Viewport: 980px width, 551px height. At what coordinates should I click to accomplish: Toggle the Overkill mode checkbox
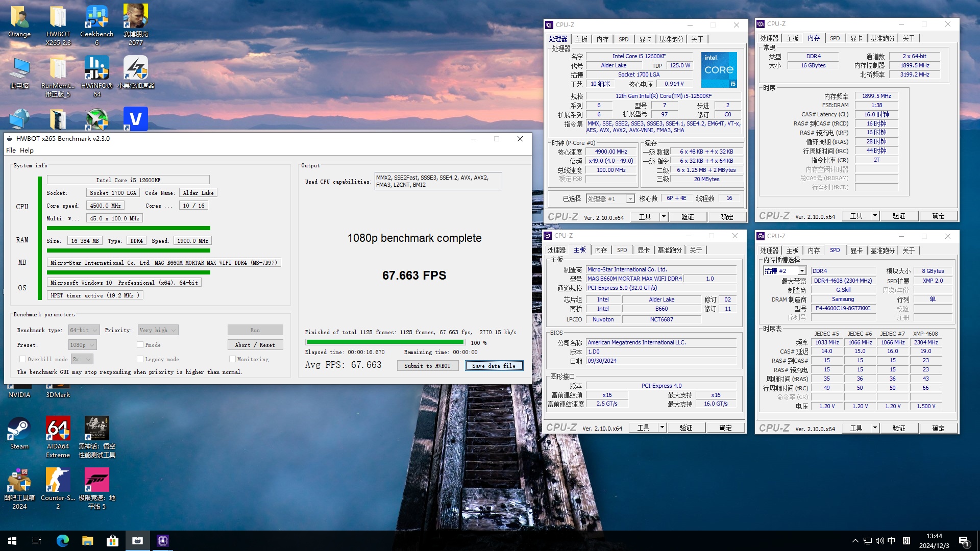(22, 359)
